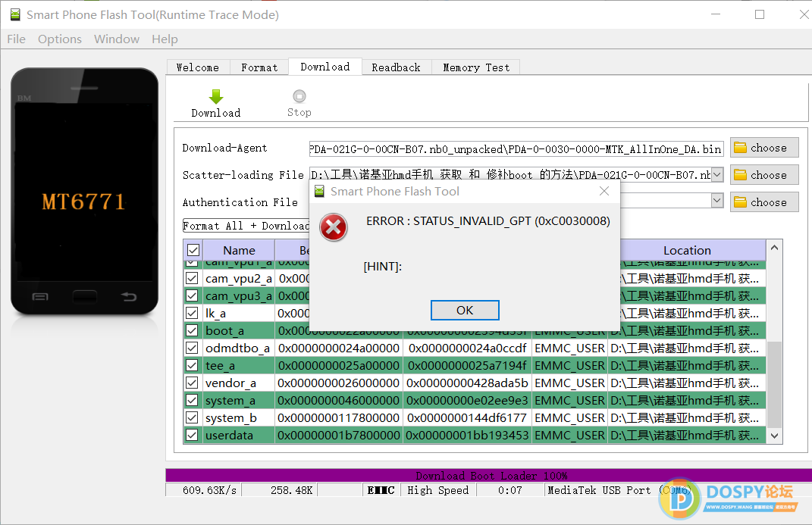Click the folder icon for Scatter-loading choose
The image size is (812, 525).
point(741,175)
